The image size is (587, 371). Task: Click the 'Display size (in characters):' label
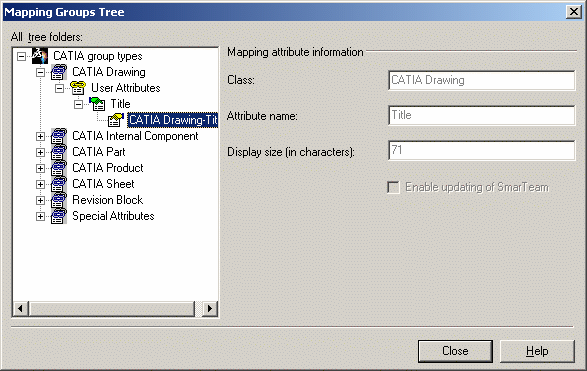(291, 152)
